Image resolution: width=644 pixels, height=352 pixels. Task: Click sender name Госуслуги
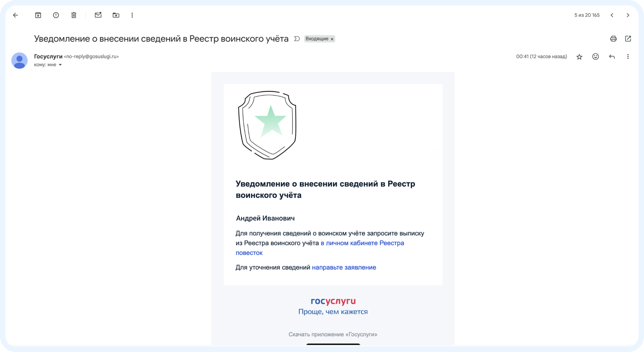(48, 57)
